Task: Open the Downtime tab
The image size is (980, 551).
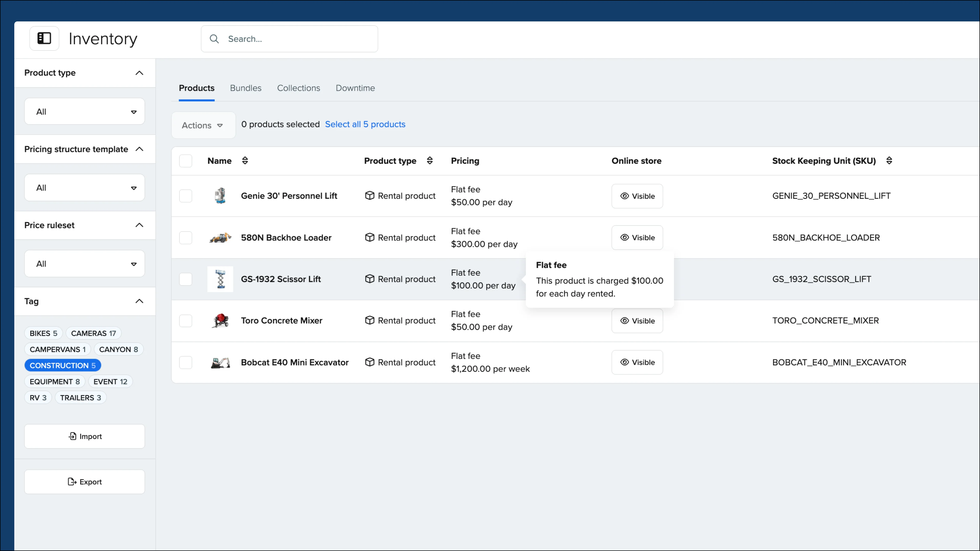Action: point(355,88)
